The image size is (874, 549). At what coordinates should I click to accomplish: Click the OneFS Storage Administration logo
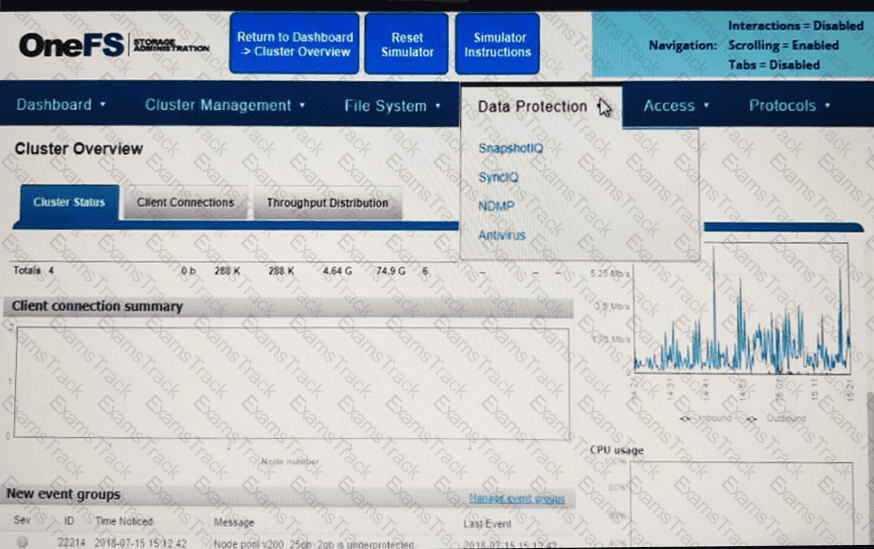pyautogui.click(x=115, y=46)
